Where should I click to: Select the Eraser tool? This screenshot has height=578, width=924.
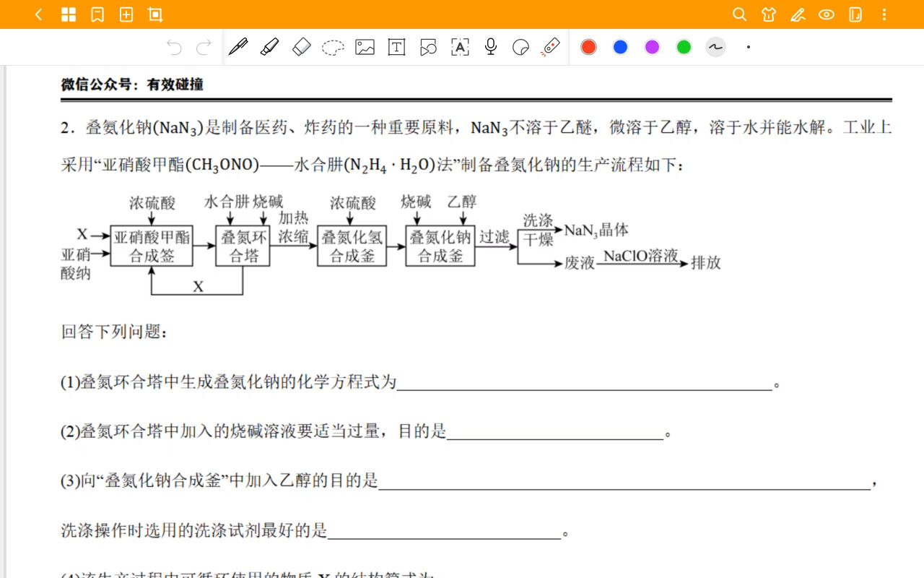pos(301,47)
